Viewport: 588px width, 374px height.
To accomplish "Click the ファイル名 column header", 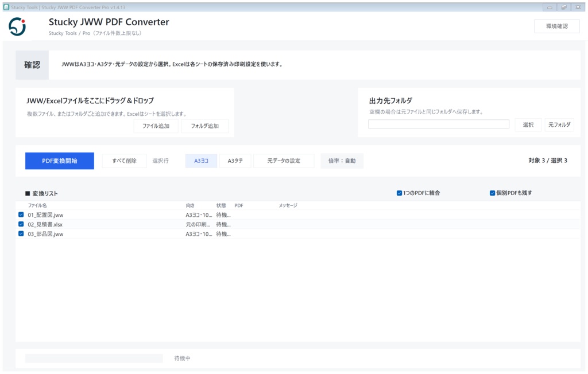I will [x=37, y=205].
